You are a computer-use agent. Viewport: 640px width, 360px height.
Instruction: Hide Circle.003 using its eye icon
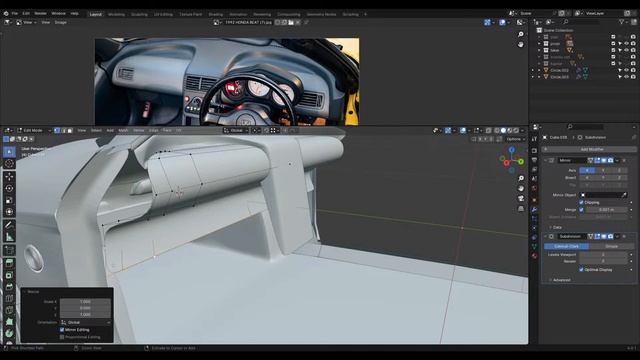(627, 77)
